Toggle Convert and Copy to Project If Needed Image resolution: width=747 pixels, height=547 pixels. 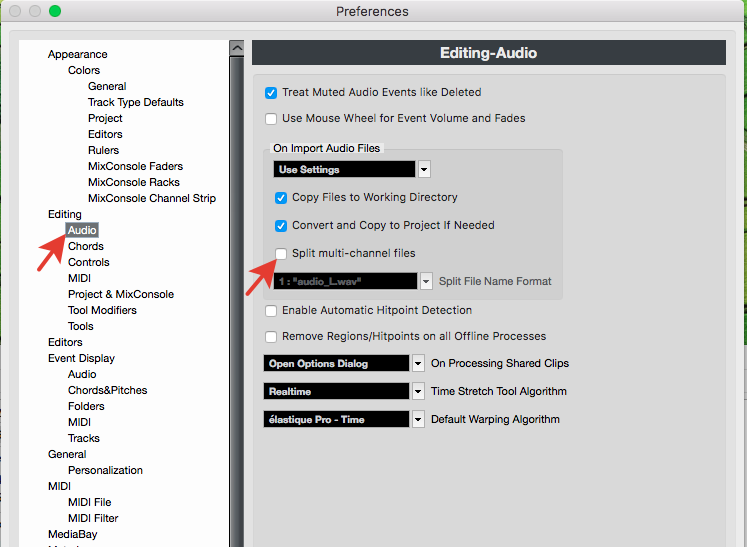[x=281, y=226]
